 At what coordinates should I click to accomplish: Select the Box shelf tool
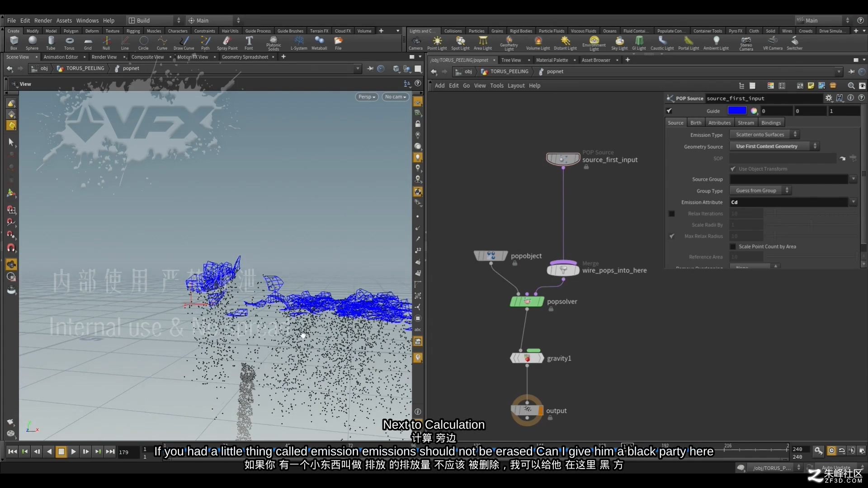[14, 43]
